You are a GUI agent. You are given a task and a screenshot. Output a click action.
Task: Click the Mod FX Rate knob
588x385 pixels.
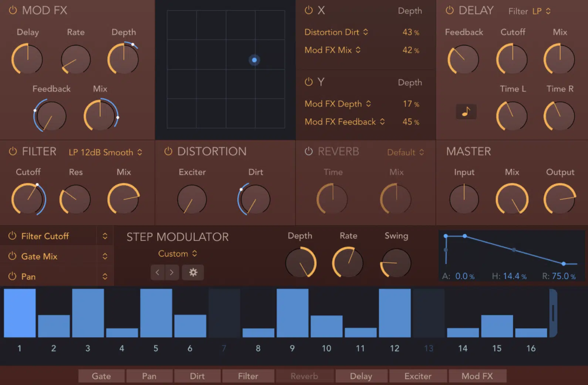click(x=75, y=59)
